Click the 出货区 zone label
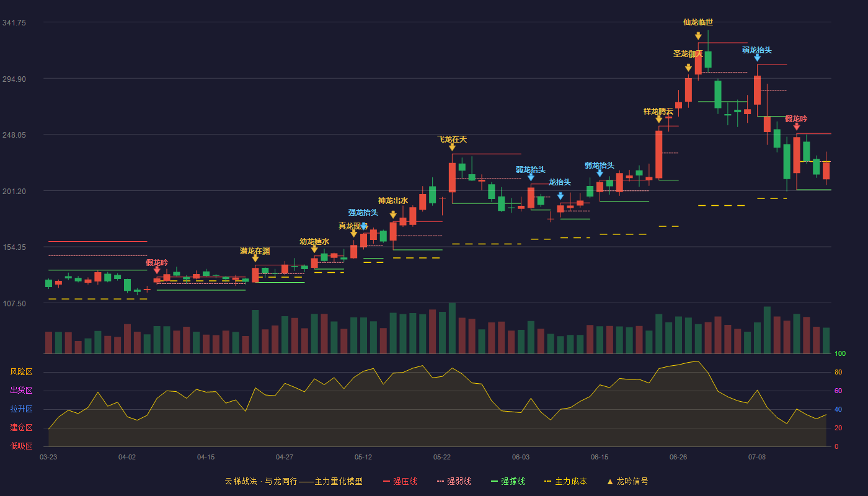 coord(21,391)
